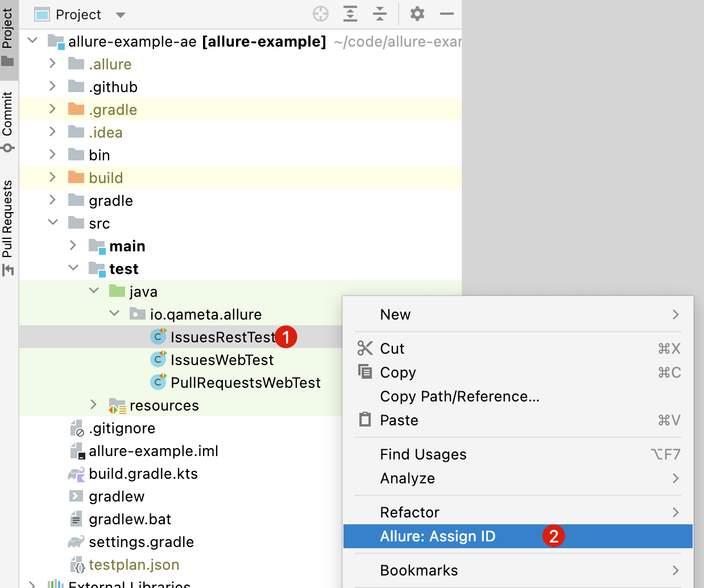Click the build.gradle.kts Gradle icon

tap(76, 474)
